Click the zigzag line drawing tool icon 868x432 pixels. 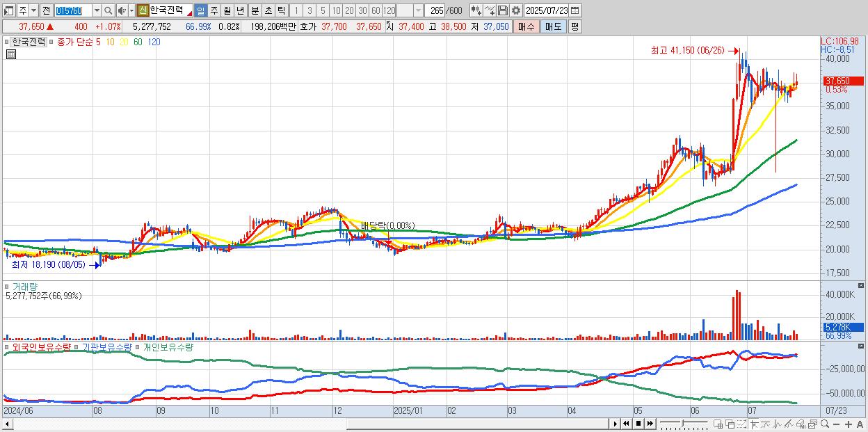(x=778, y=424)
